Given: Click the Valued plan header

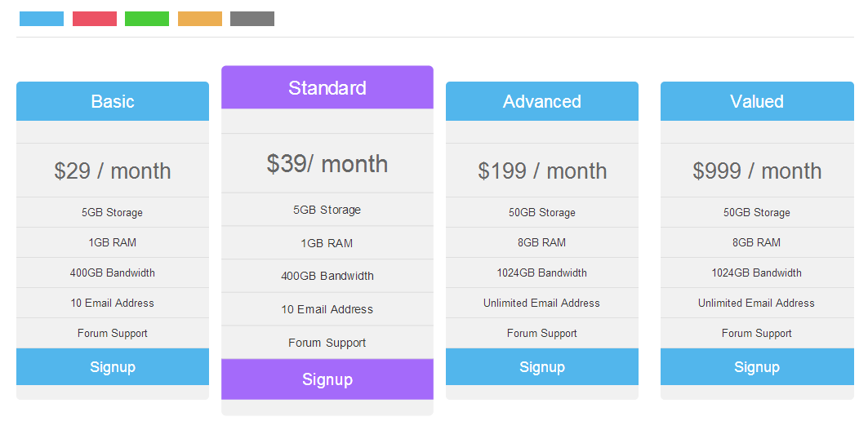Looking at the screenshot, I should pyautogui.click(x=757, y=101).
